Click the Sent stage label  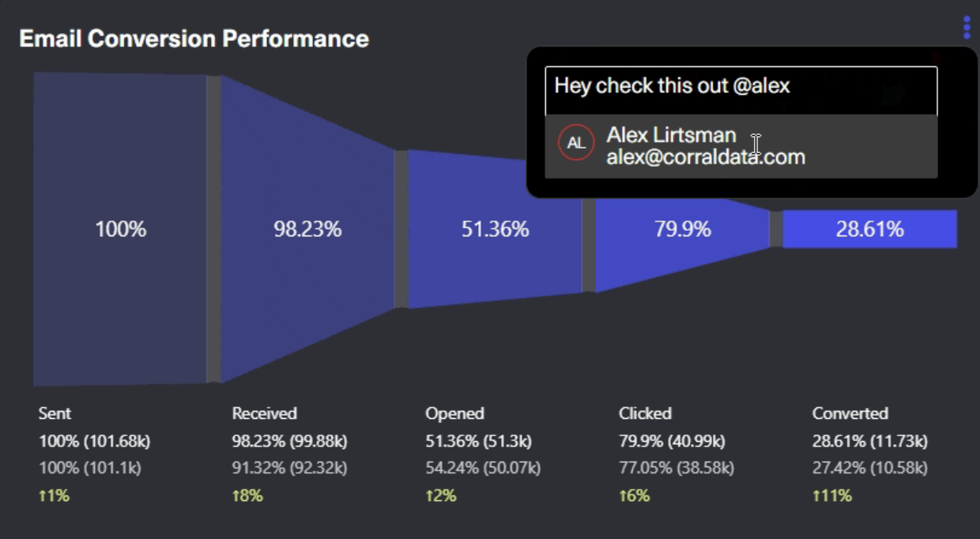point(55,413)
